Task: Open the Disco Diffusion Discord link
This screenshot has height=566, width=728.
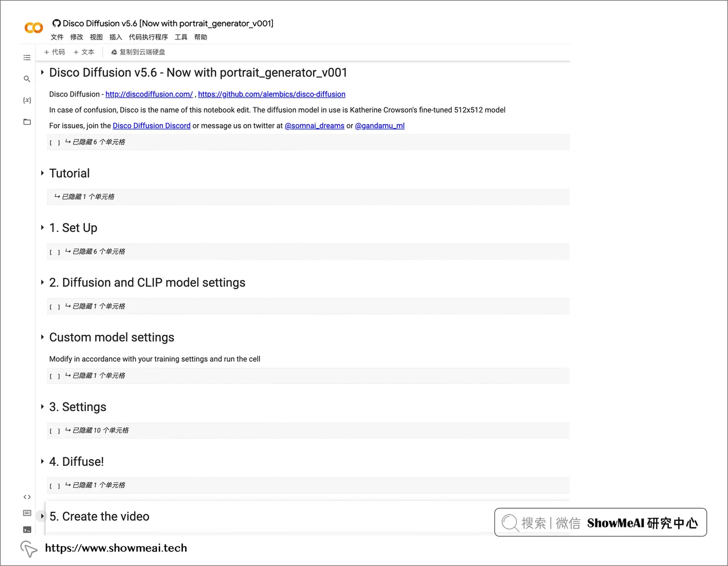Action: pyautogui.click(x=151, y=126)
